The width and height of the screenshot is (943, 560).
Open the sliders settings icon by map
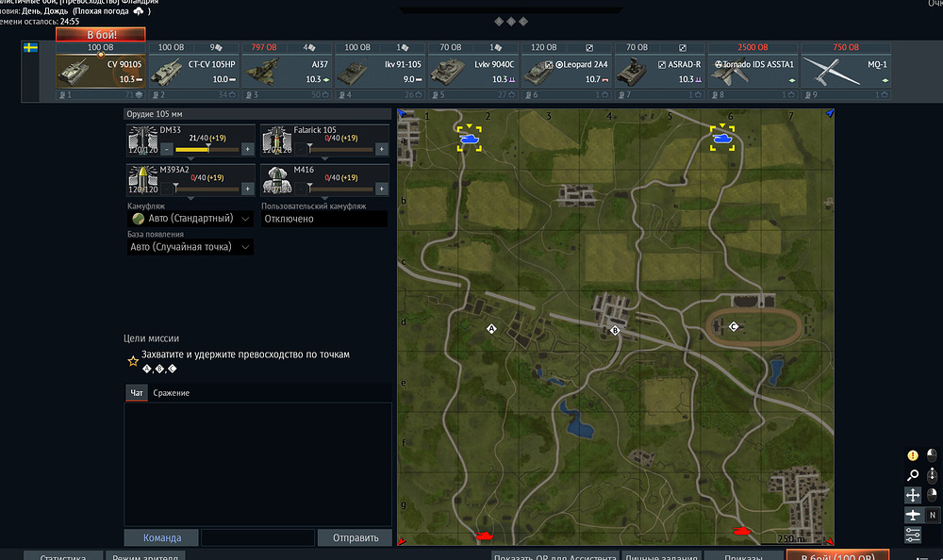(912, 535)
